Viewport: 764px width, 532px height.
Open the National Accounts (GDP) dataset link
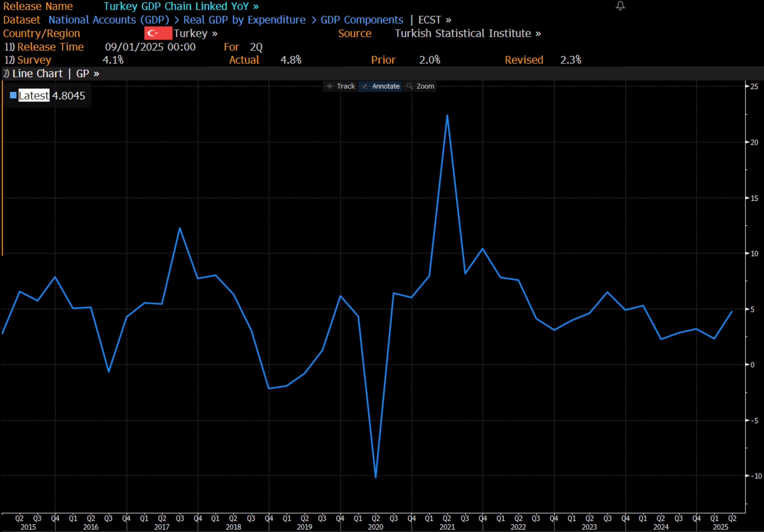click(x=109, y=20)
